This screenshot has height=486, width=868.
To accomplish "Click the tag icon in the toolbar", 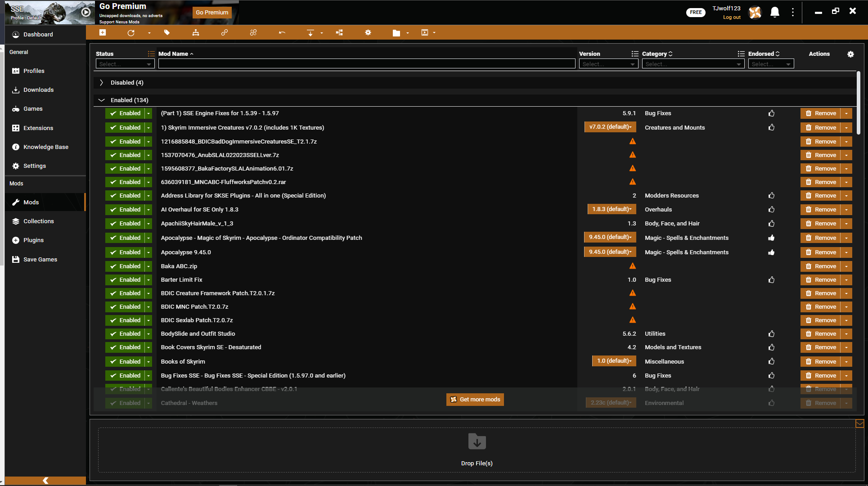I will 167,32.
